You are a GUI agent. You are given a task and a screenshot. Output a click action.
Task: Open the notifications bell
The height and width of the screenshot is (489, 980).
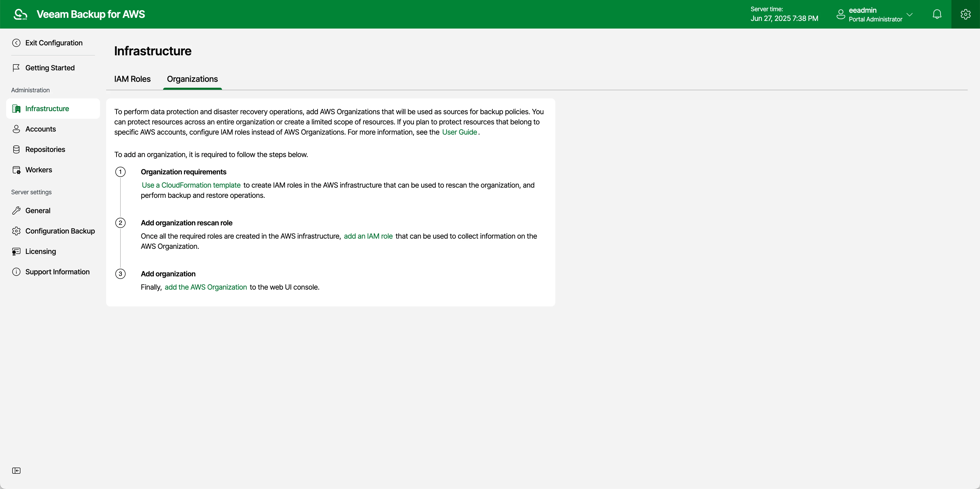click(x=937, y=14)
